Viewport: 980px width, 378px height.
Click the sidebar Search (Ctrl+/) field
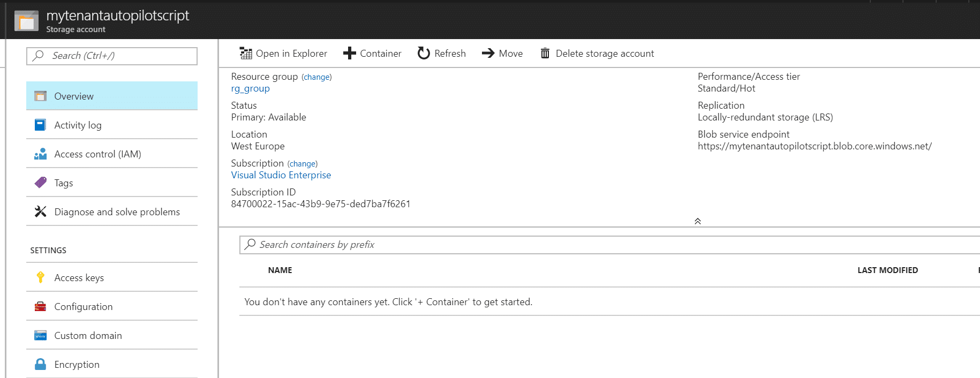coord(112,56)
